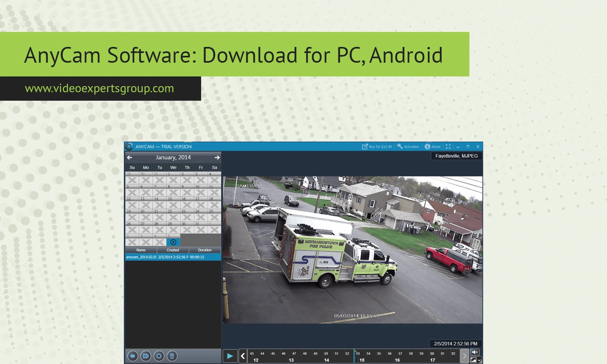Screen dimensions: 607x364
Task: Click the AnyCam logo in title bar
Action: pyautogui.click(x=129, y=146)
